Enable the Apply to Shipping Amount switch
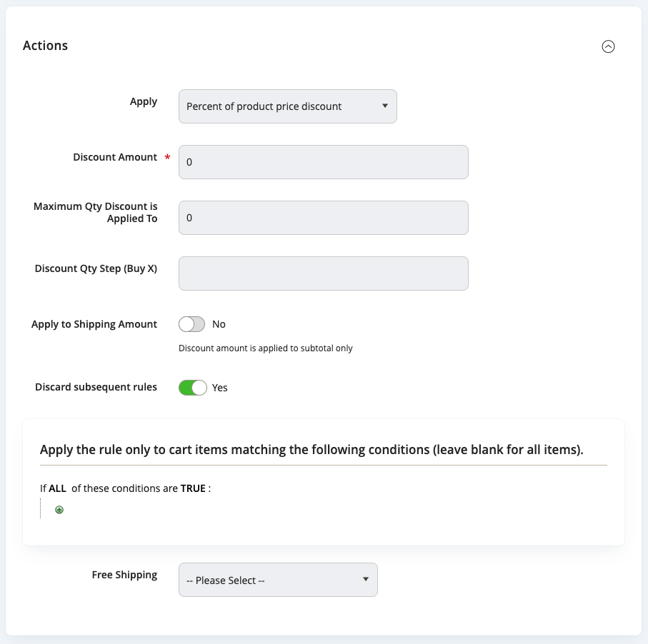This screenshot has width=648, height=644. click(191, 324)
